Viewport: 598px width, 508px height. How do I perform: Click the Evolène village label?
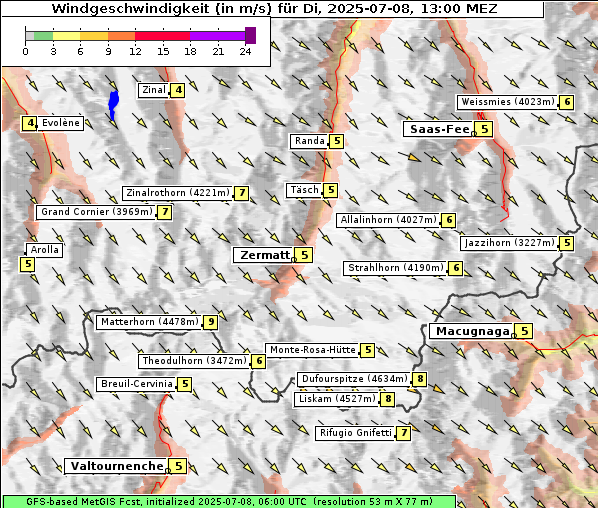pyautogui.click(x=60, y=123)
